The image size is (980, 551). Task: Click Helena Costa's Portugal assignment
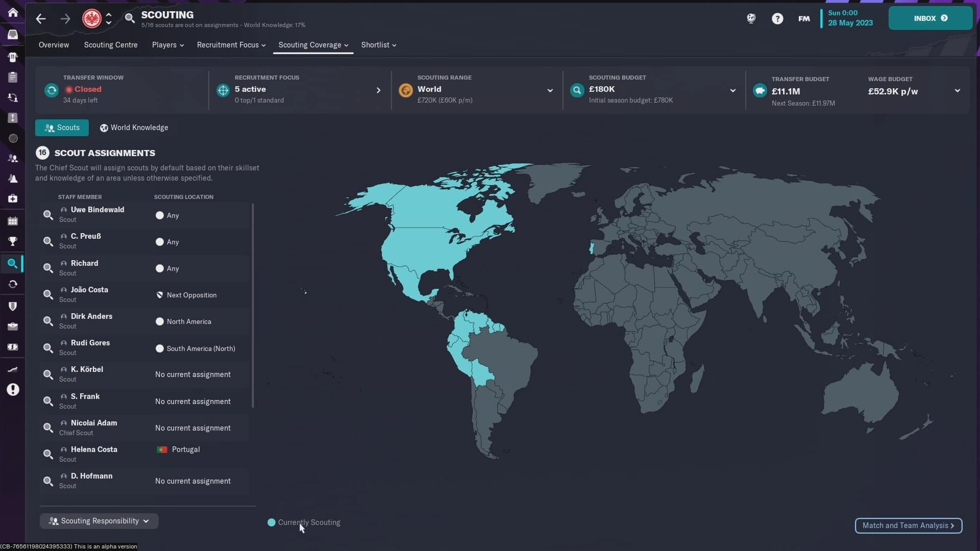coord(178,449)
